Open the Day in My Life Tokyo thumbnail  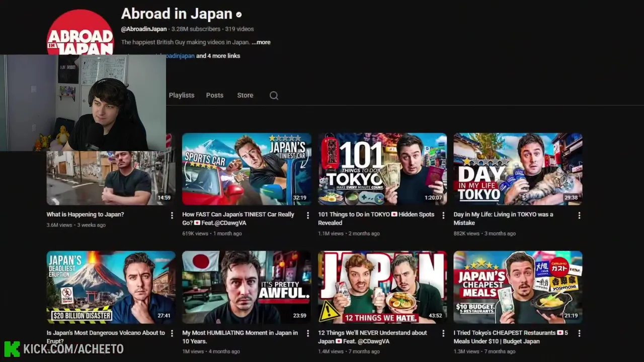(x=518, y=169)
